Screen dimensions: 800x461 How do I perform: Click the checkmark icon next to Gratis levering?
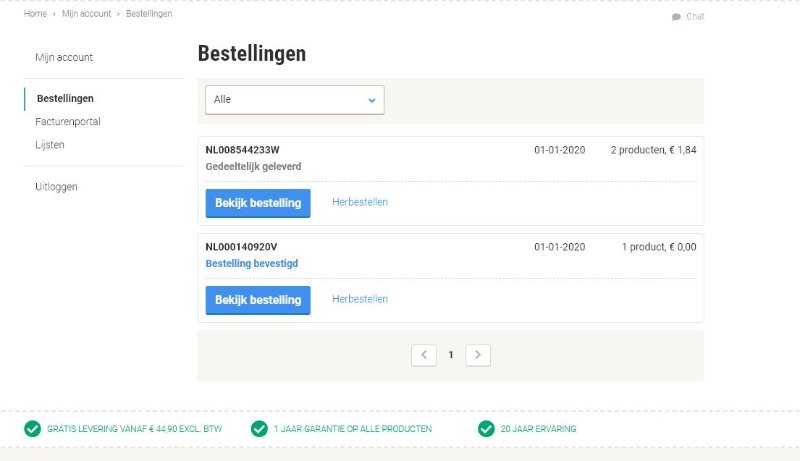(x=33, y=429)
